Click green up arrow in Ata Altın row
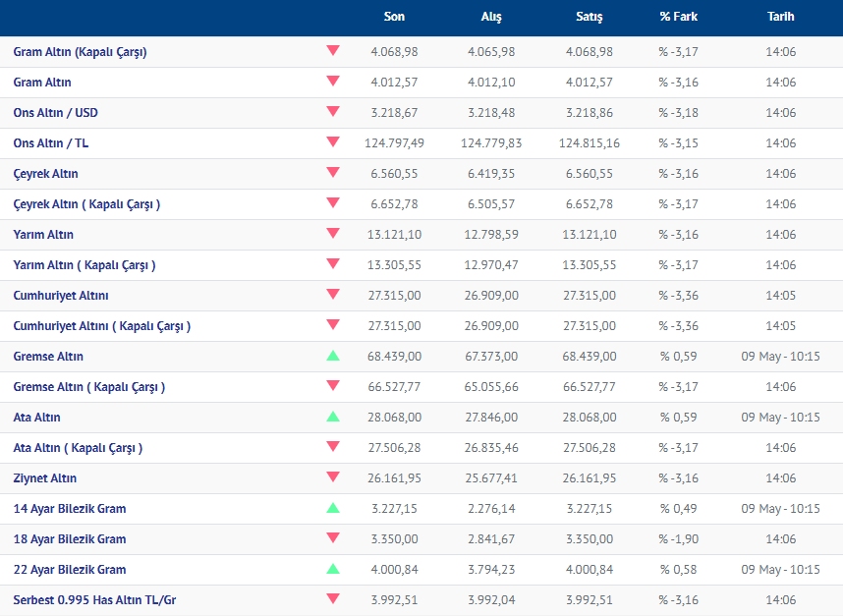This screenshot has width=843, height=616. pos(333,416)
